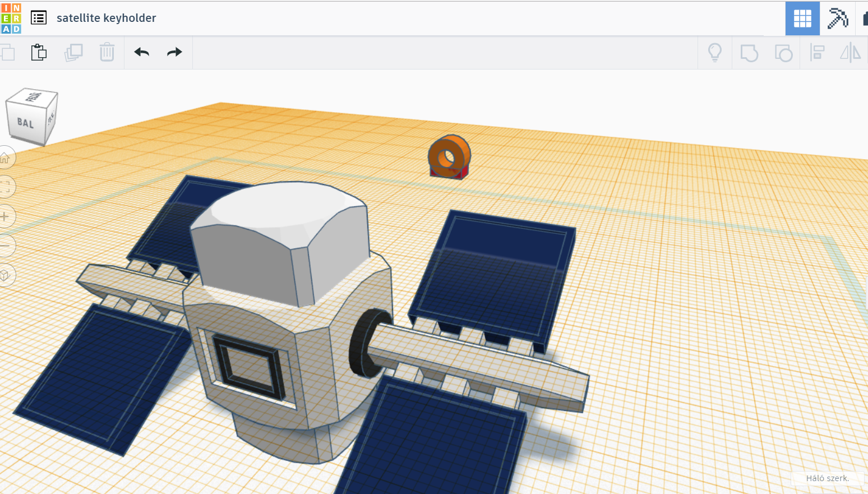Open the Háló szerk. grid settings

(828, 478)
